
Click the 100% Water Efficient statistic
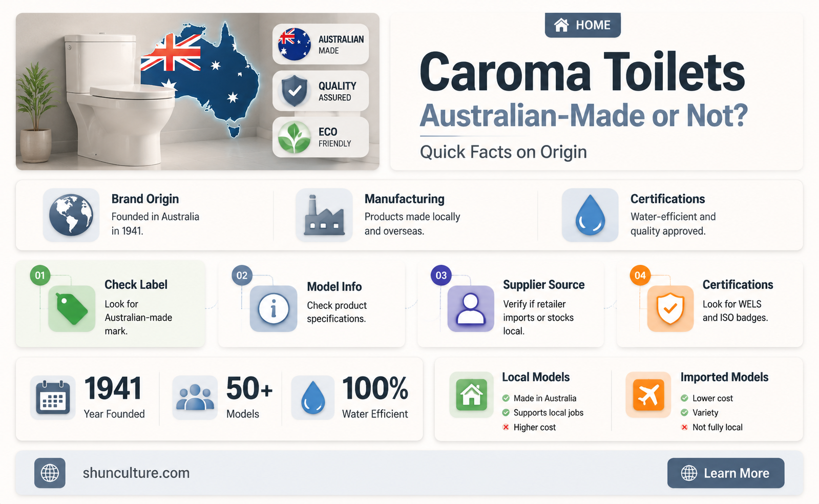point(375,396)
